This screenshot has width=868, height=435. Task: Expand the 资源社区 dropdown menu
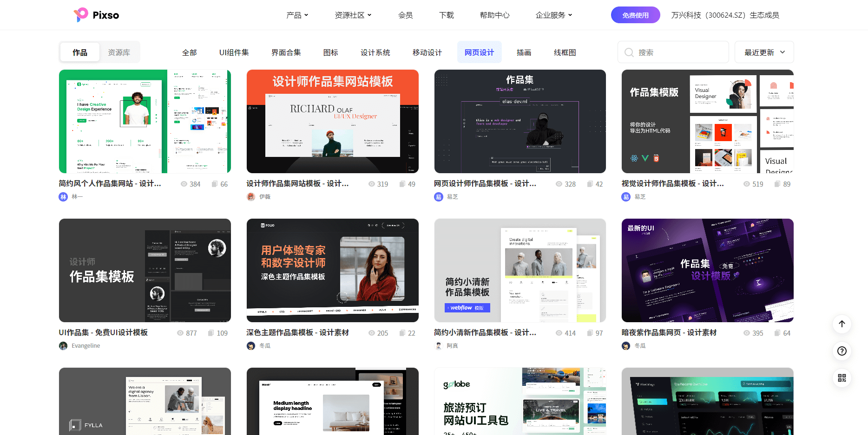tap(353, 15)
